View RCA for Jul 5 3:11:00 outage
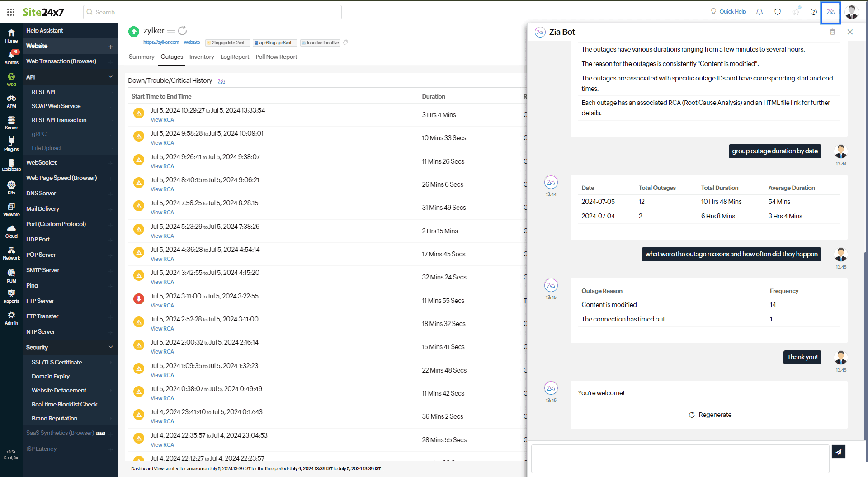868x477 pixels. click(162, 306)
